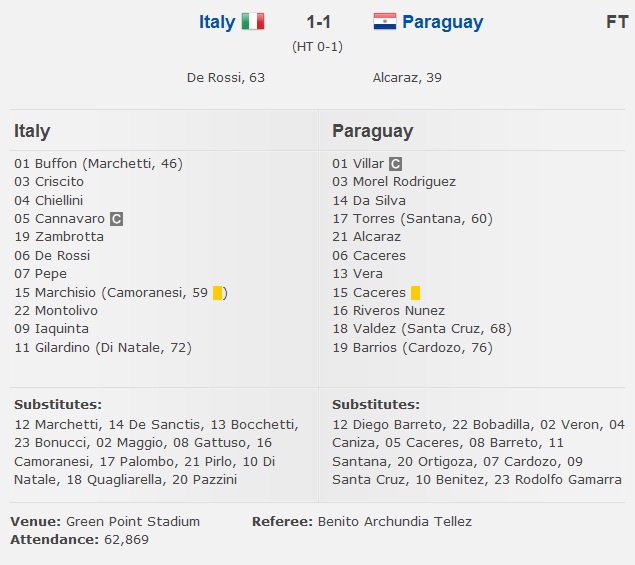Click the Paraguay flag icon
Viewport: 635px width, 565px height.
(x=385, y=22)
